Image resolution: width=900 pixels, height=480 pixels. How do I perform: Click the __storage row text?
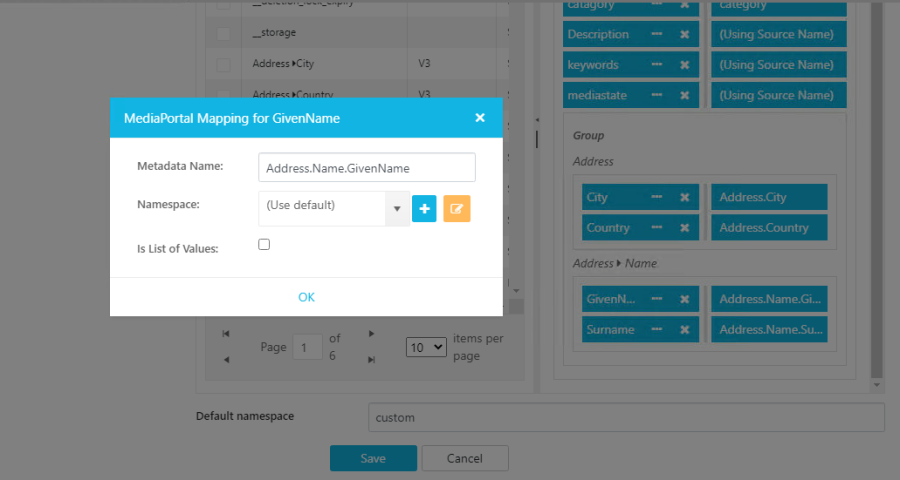(x=274, y=33)
